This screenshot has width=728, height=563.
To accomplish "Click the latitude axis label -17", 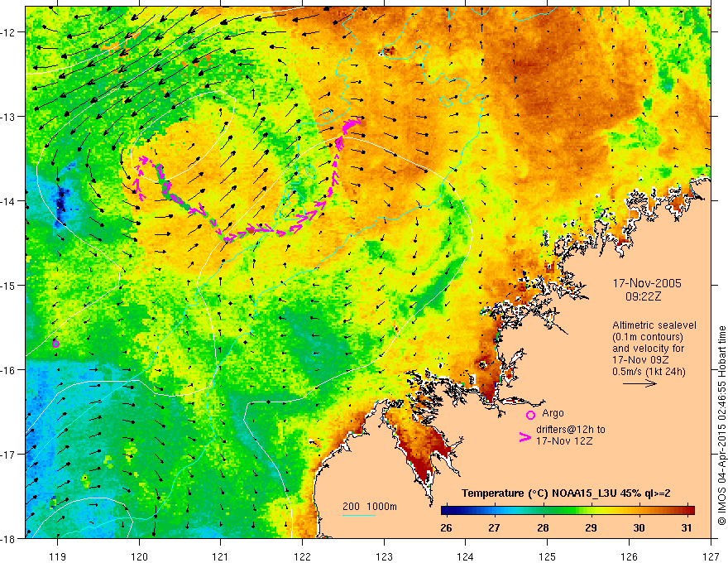I will click(9, 455).
